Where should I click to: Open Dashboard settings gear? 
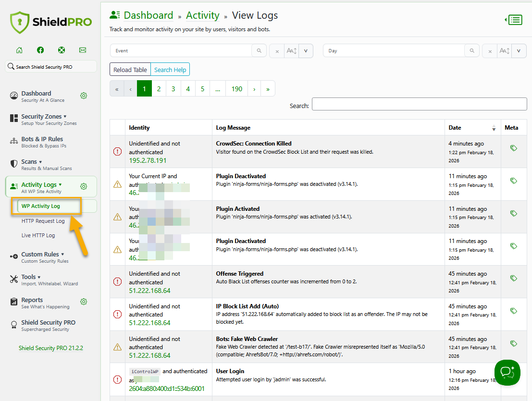click(x=84, y=96)
